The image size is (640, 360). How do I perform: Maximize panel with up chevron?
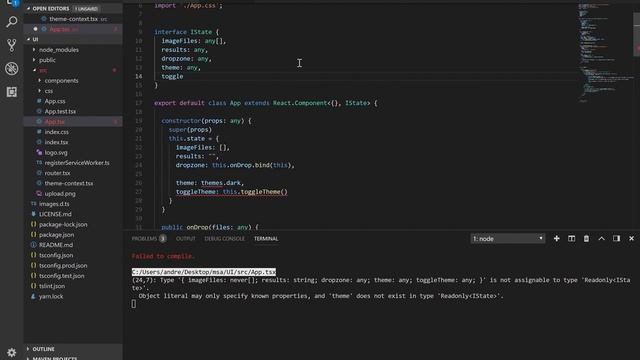(x=601, y=238)
